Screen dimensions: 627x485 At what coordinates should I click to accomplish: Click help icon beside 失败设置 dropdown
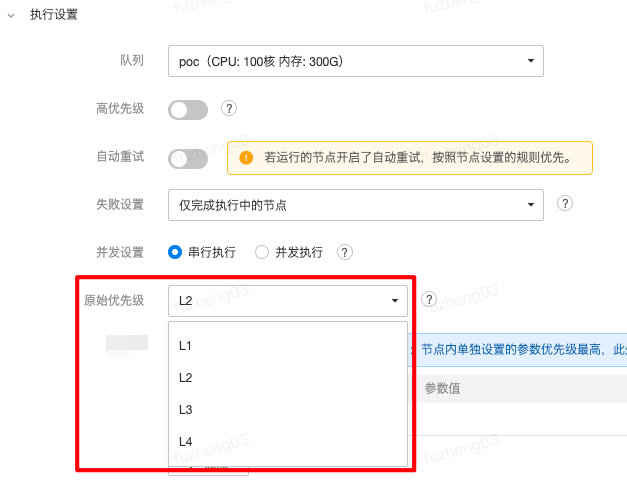pos(564,204)
